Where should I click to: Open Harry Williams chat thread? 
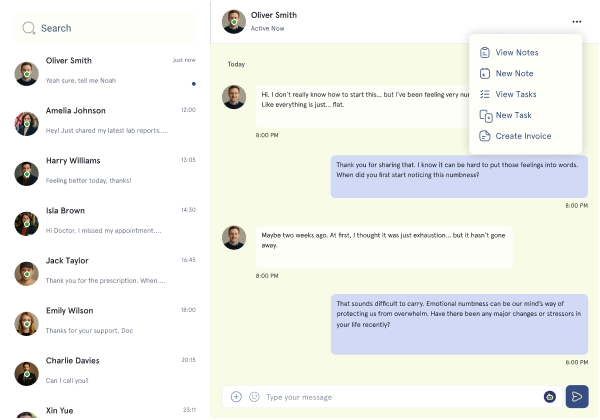(105, 170)
